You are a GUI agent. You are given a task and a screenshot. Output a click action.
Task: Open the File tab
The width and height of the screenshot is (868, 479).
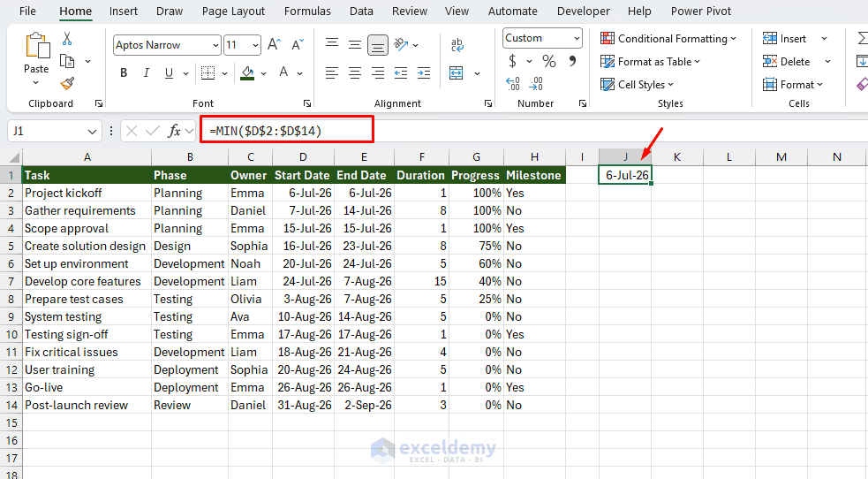27,11
